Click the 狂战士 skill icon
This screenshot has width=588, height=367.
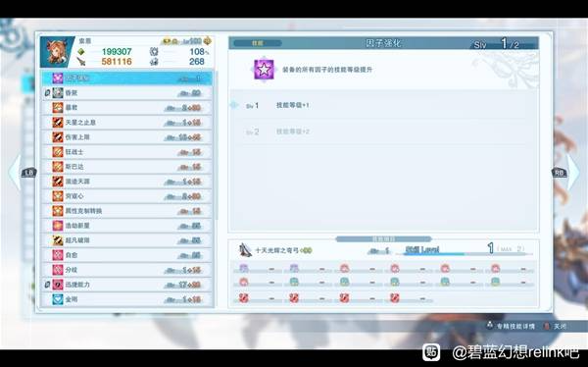(x=58, y=152)
